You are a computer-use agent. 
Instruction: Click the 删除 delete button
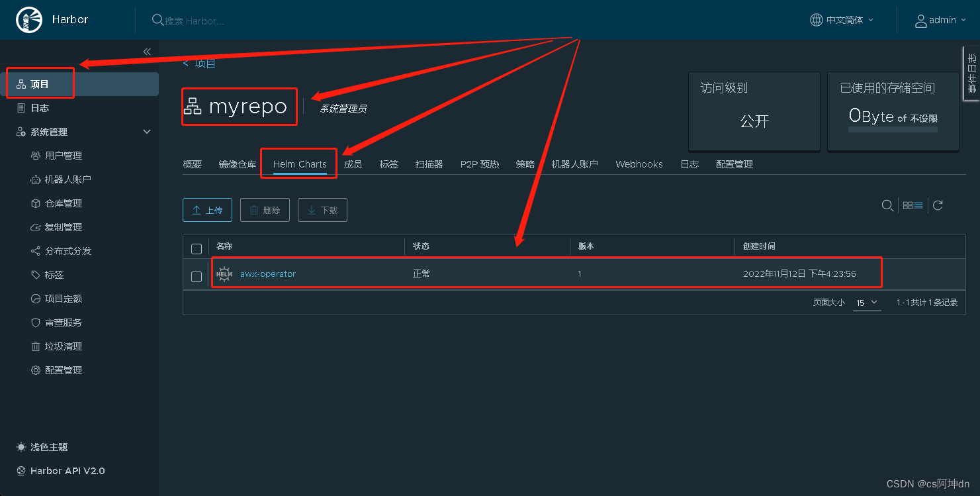[x=265, y=210]
